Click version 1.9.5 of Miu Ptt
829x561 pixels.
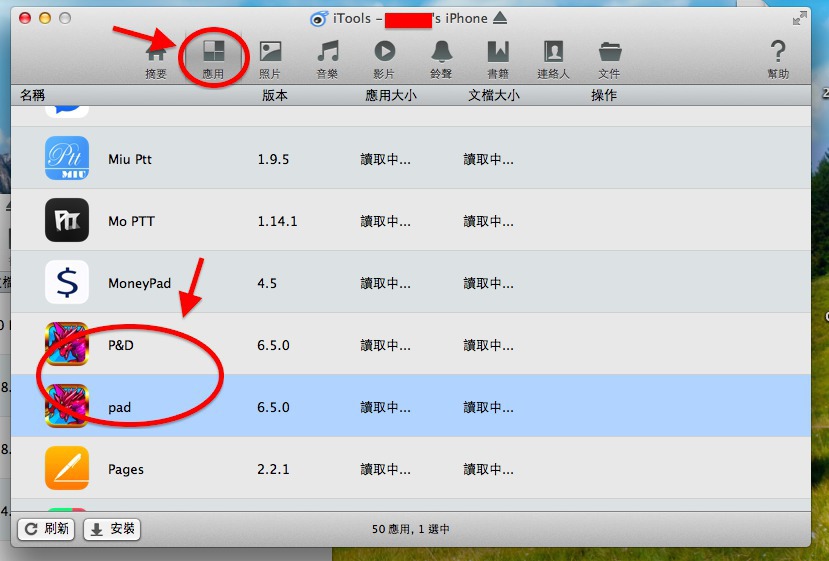[x=273, y=159]
